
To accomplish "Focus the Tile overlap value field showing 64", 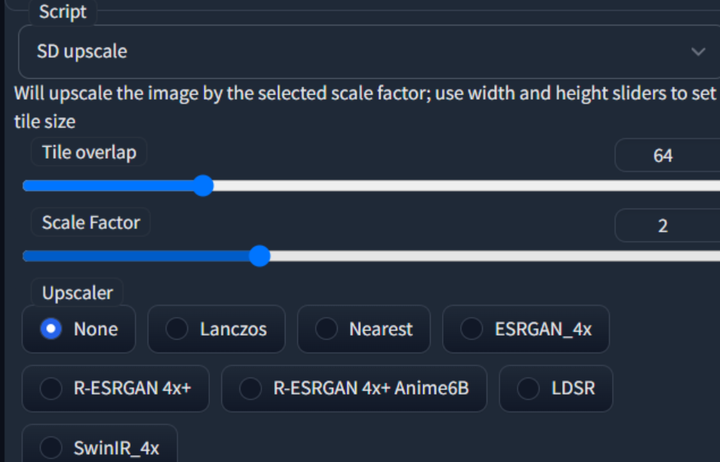I will (663, 156).
